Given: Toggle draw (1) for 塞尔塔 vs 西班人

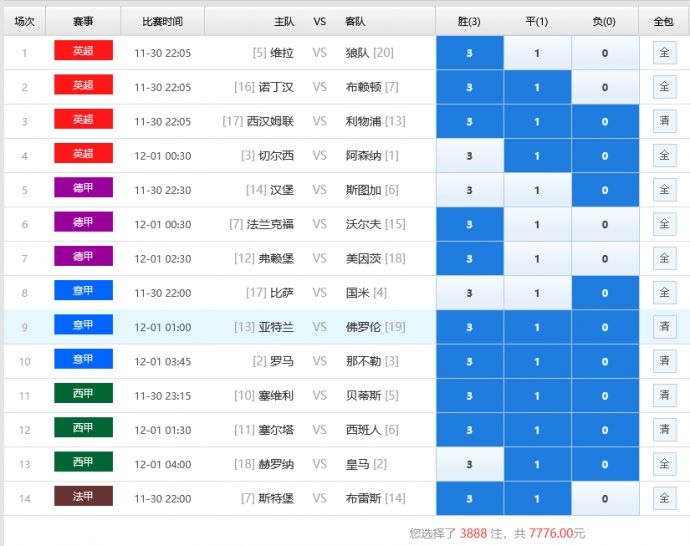Looking at the screenshot, I should coord(537,430).
